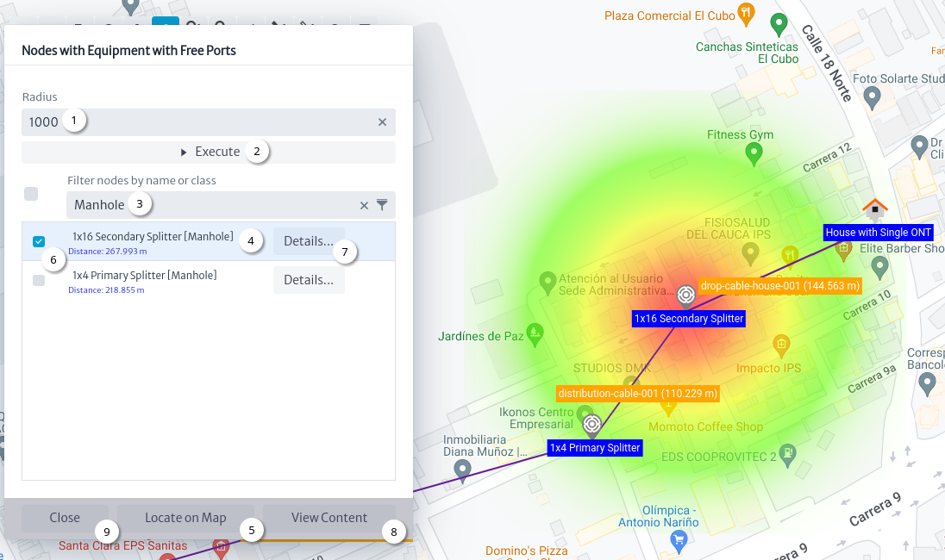Click the drop-cable-house-001 map label

coord(779,286)
